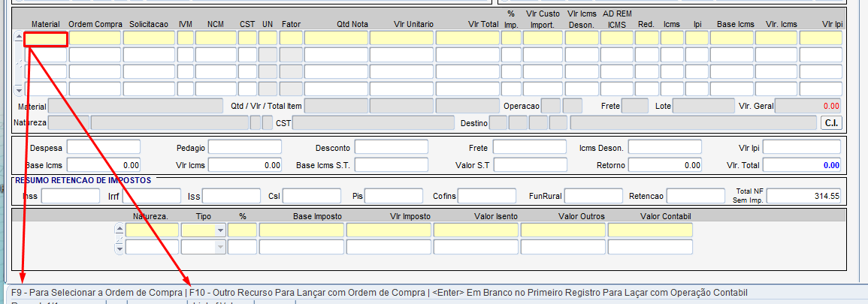
Task: Focus the Pedagio input field
Action: coord(244,147)
